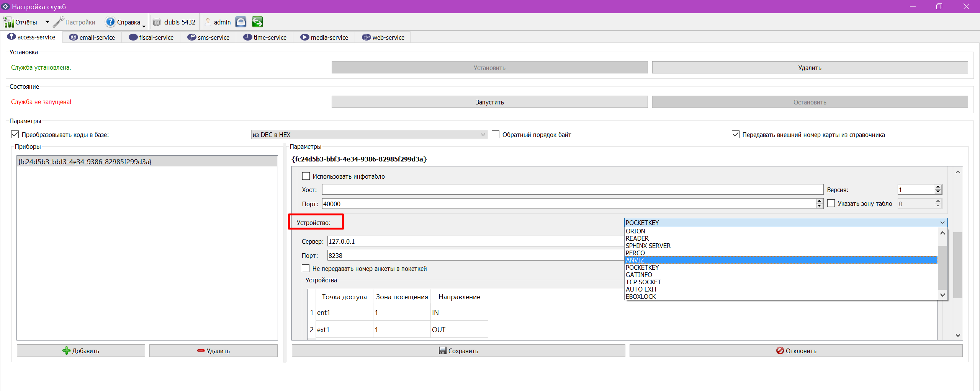980x391 pixels.
Task: Click the Хост input field
Action: coord(573,190)
